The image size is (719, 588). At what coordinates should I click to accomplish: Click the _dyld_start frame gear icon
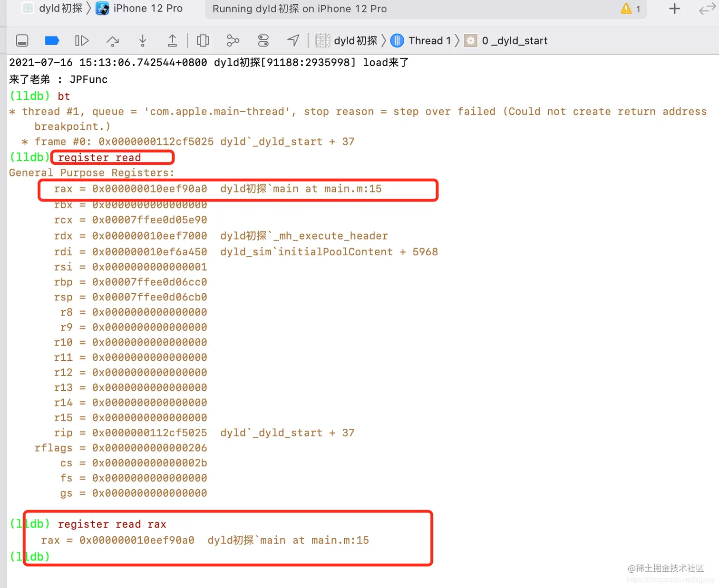point(470,41)
